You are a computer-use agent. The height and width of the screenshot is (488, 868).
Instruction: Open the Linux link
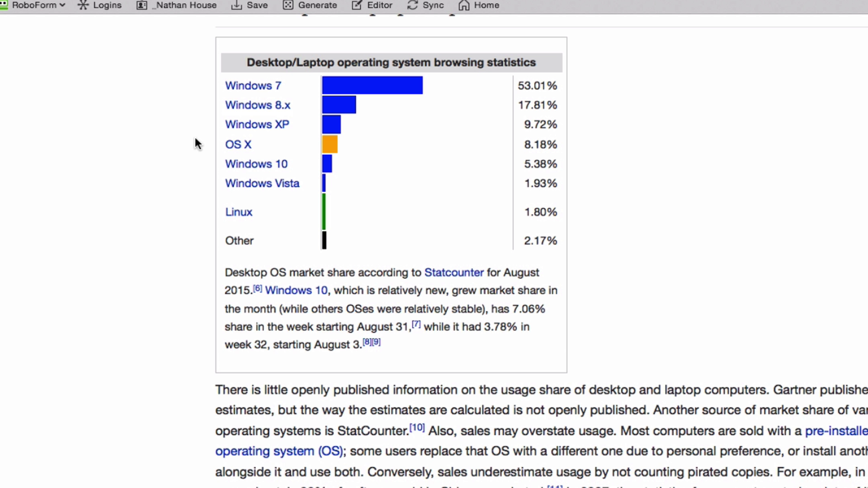[x=239, y=212]
